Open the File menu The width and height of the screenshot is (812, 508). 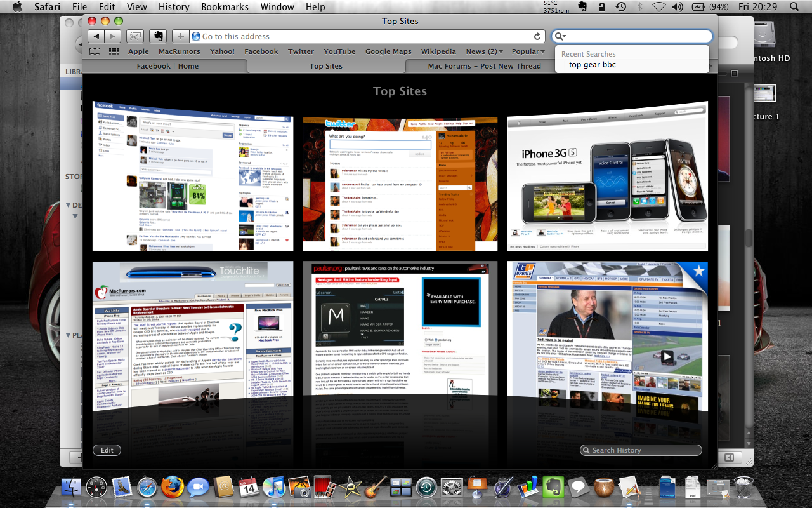[80, 7]
